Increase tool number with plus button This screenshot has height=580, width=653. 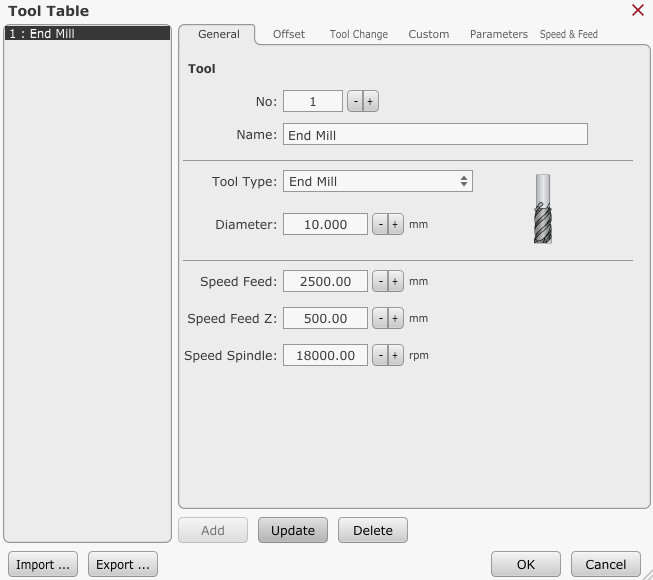coord(370,101)
